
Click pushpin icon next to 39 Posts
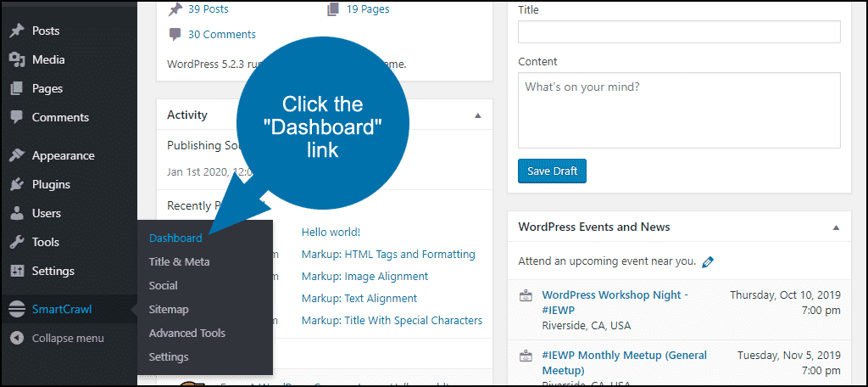175,9
